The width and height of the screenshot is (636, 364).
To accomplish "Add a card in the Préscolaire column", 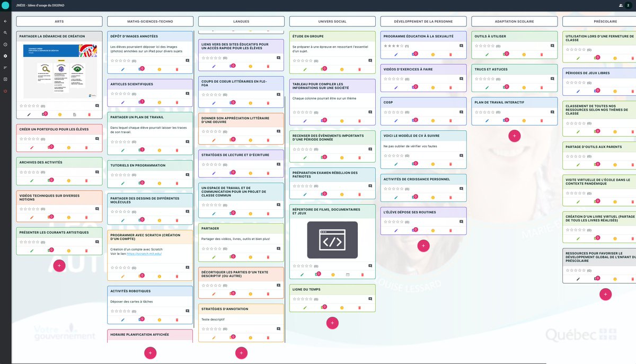I will [x=606, y=294].
